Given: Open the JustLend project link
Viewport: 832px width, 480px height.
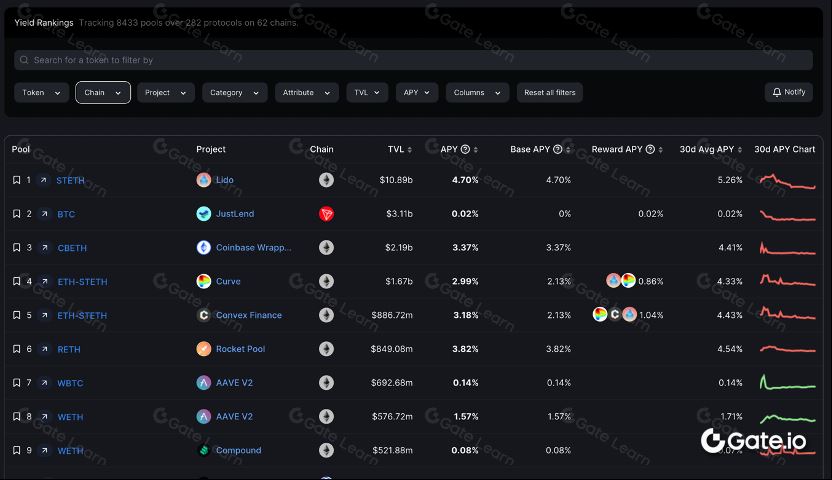Looking at the screenshot, I should (235, 214).
